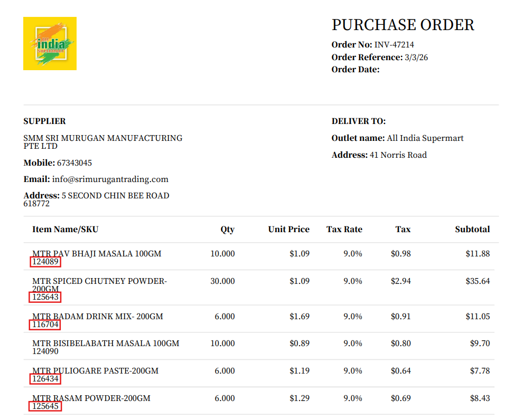Select order number INV-47214
The height and width of the screenshot is (420, 515).
(x=394, y=45)
